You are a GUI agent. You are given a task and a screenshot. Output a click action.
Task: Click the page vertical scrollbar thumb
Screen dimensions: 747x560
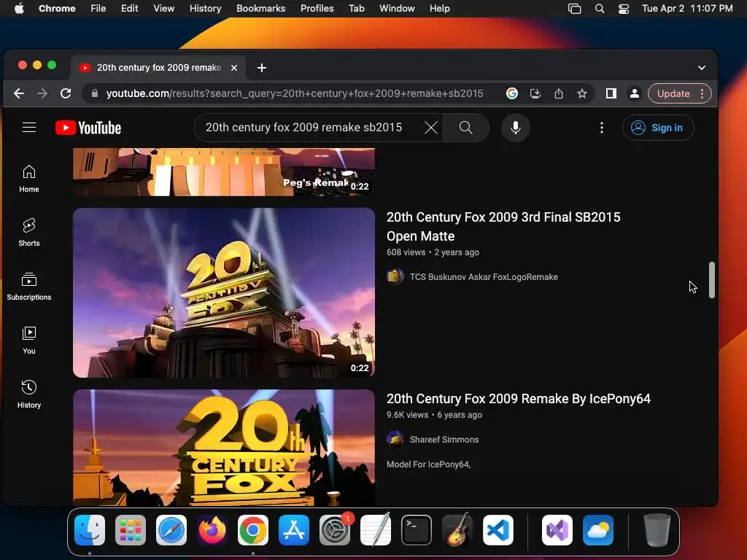point(712,280)
